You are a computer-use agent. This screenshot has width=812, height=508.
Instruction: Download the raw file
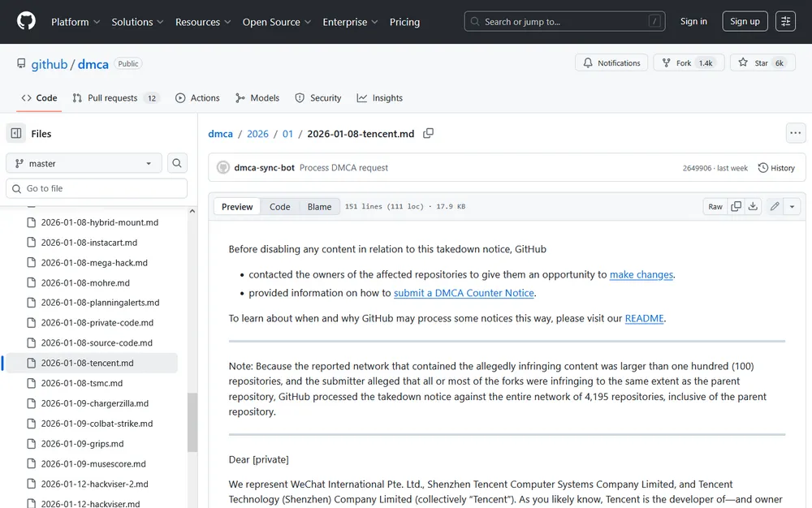point(753,206)
